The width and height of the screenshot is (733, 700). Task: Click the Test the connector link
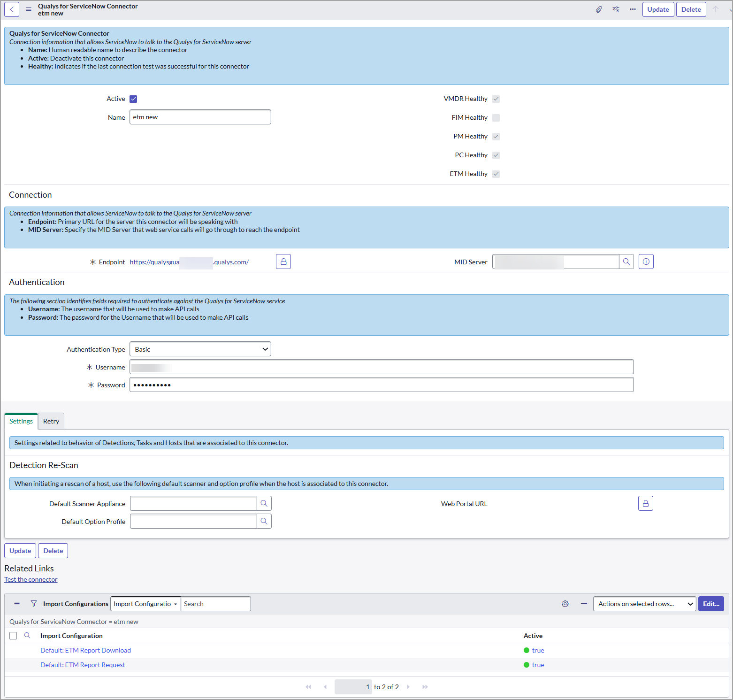point(31,579)
